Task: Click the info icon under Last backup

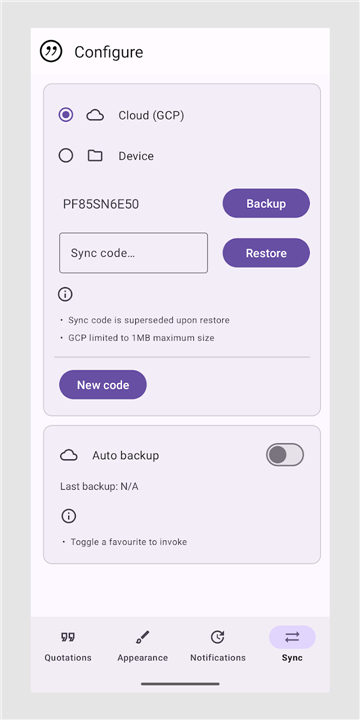Action: coord(68,516)
